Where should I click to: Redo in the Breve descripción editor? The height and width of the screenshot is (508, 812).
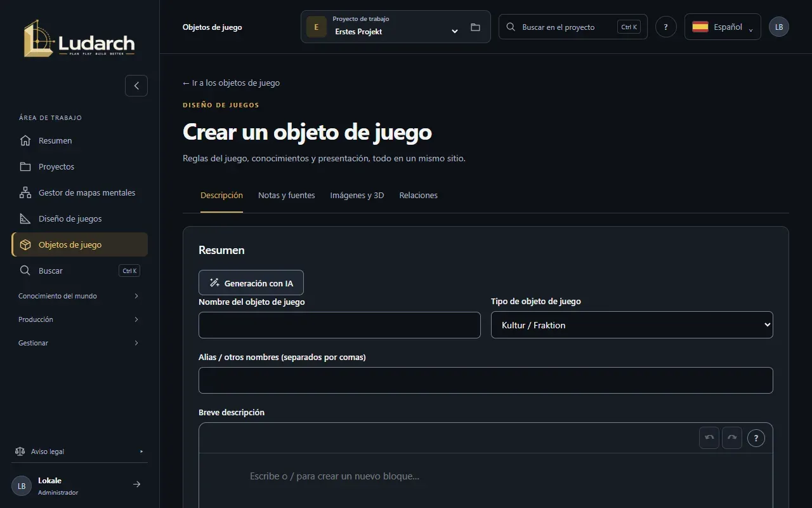pyautogui.click(x=732, y=438)
